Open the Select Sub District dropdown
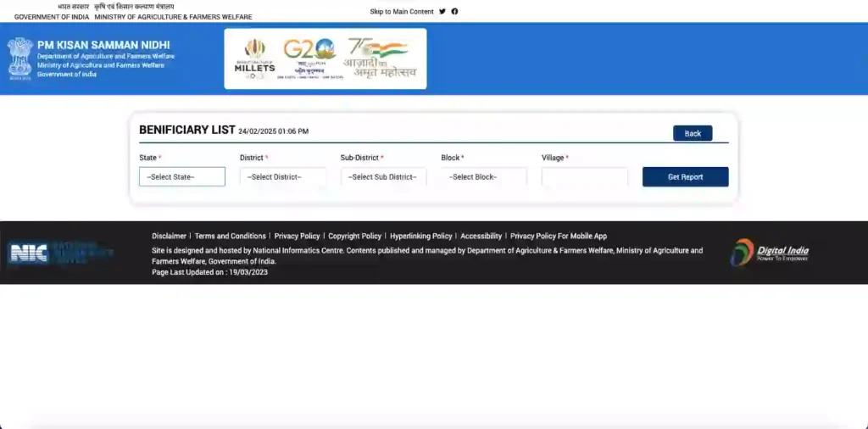The height and width of the screenshot is (429, 868). click(x=384, y=177)
